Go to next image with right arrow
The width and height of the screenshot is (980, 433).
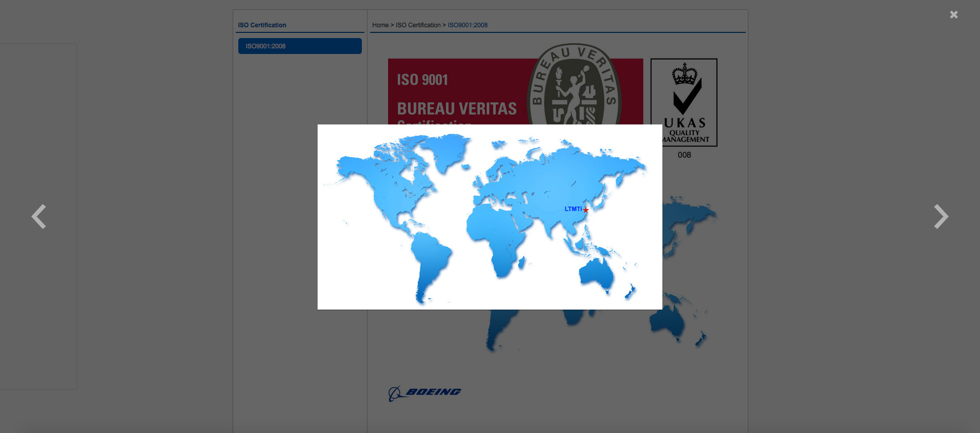point(941,217)
